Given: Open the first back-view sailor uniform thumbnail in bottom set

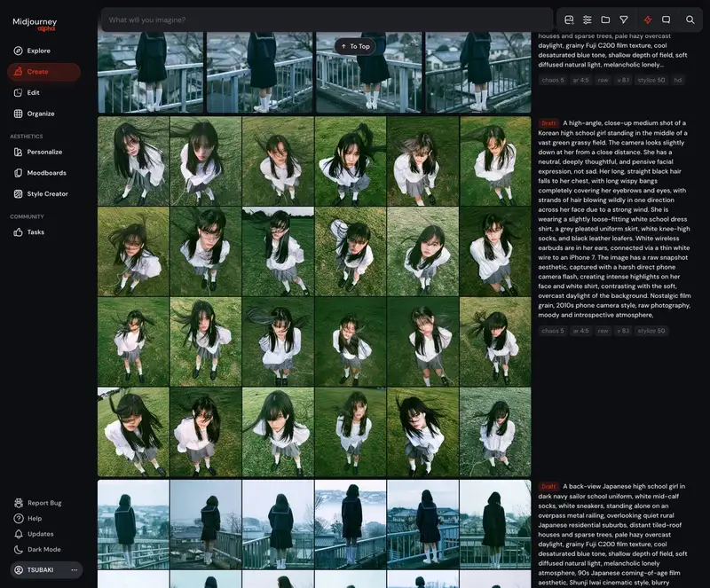Looking at the screenshot, I should [133, 525].
